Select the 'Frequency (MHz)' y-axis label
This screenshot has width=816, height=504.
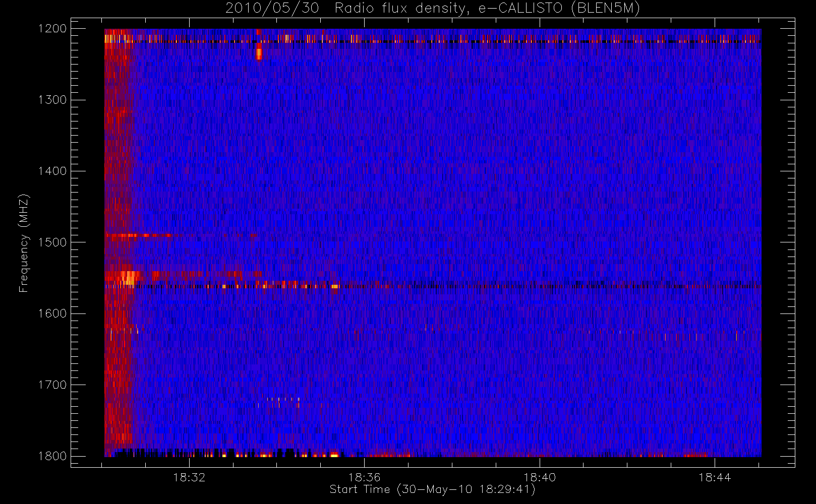24,243
